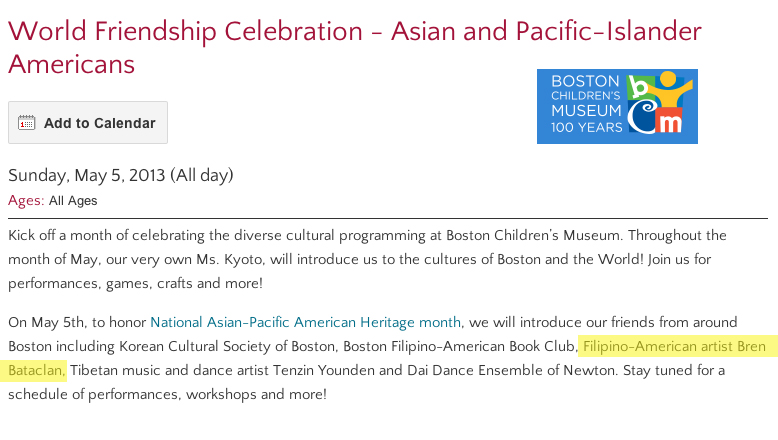Click the calendar icon inside Add to Calendar
Viewport: 778px width, 440px height.
pyautogui.click(x=26, y=123)
